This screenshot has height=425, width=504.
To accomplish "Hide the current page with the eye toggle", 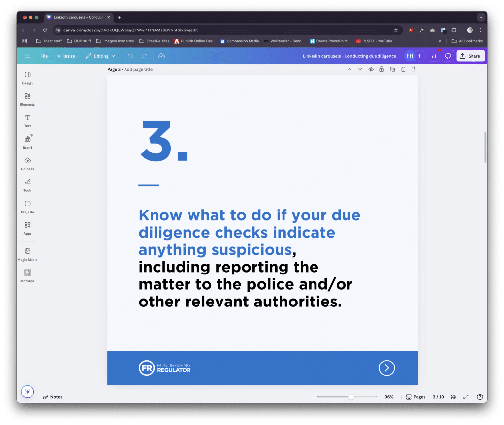I will pyautogui.click(x=371, y=69).
